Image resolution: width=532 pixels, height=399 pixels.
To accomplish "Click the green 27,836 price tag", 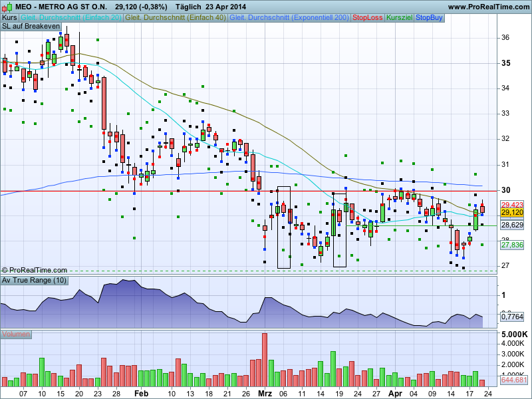I will click(x=513, y=245).
